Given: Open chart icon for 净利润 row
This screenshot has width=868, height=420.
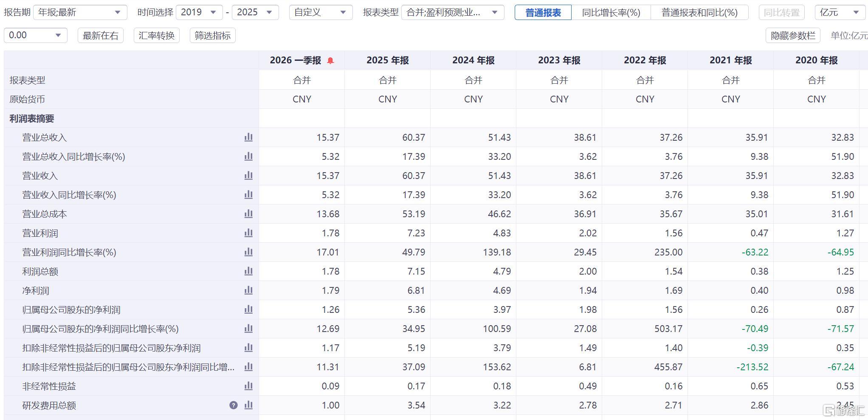Looking at the screenshot, I should [248, 290].
